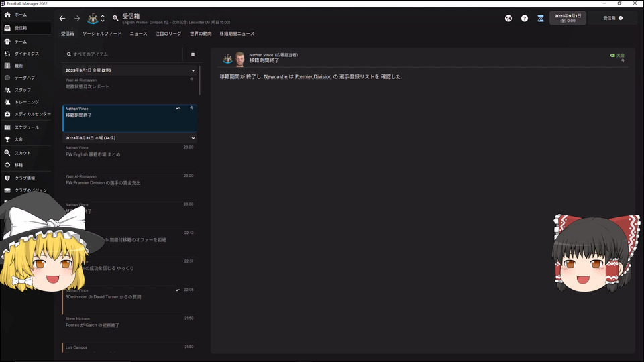Select the highlighted 移籍期間終了 message
This screenshot has height=362, width=644.
tap(129, 118)
